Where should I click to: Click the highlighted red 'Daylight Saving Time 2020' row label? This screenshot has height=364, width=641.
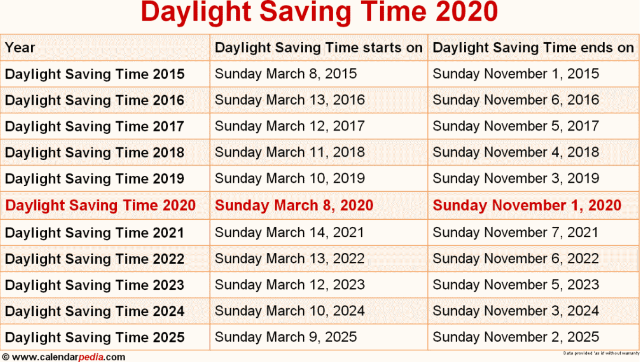coord(100,205)
